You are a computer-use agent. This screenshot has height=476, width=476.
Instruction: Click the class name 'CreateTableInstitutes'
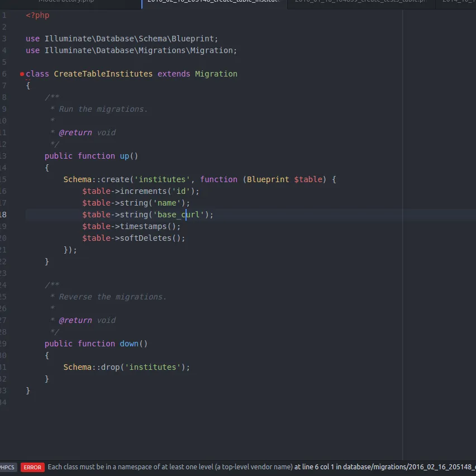[x=103, y=74]
